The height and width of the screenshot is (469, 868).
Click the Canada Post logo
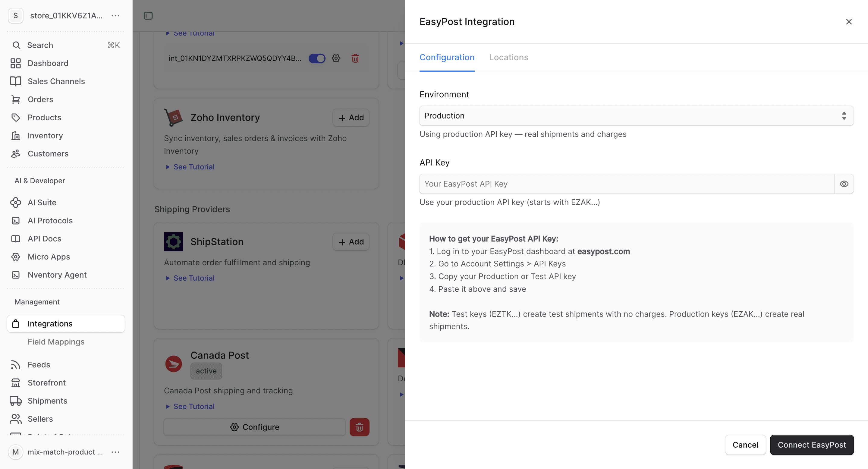point(174,364)
